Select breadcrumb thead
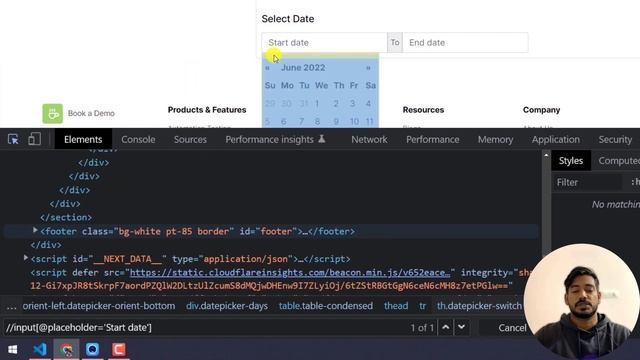Screen dimensions: 640x360 pos(396,306)
